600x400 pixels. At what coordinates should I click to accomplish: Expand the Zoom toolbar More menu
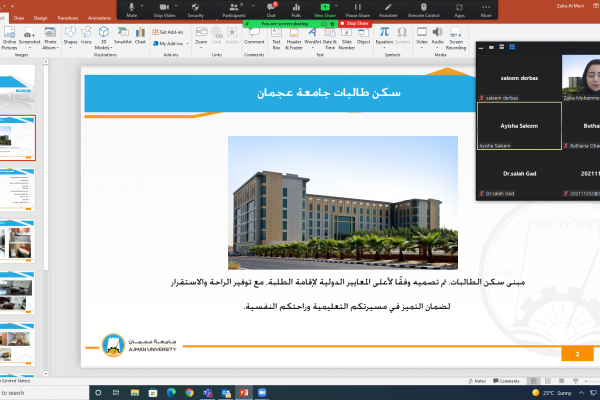486,9
